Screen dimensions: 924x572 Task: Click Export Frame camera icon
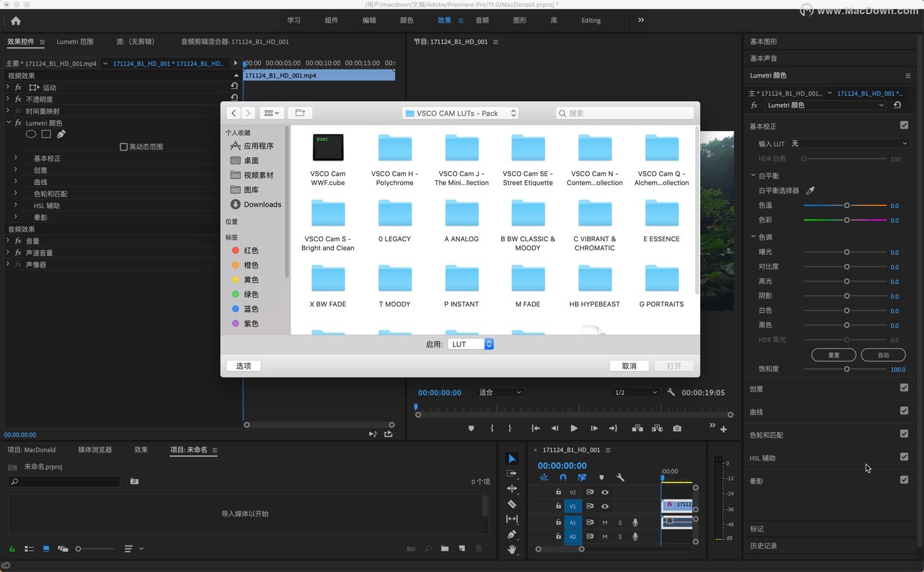pos(677,429)
